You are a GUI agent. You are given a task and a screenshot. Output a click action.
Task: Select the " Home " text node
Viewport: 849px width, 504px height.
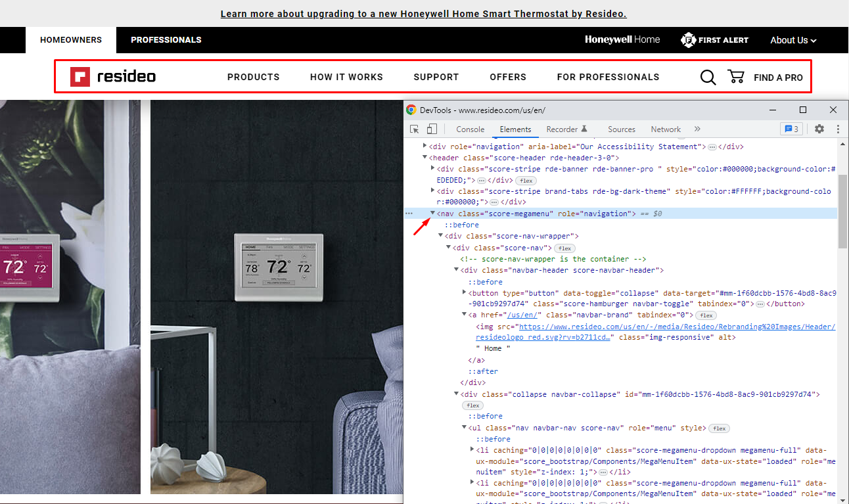tap(493, 348)
